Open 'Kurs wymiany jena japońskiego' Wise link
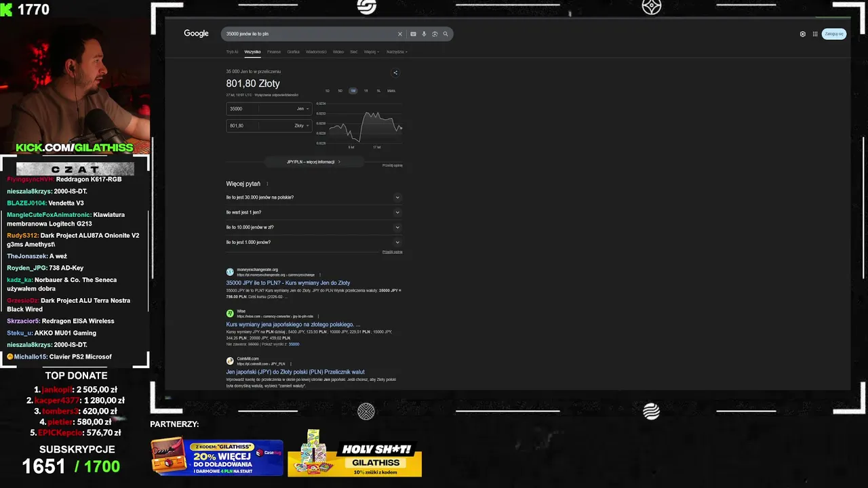The width and height of the screenshot is (868, 488). (x=293, y=325)
